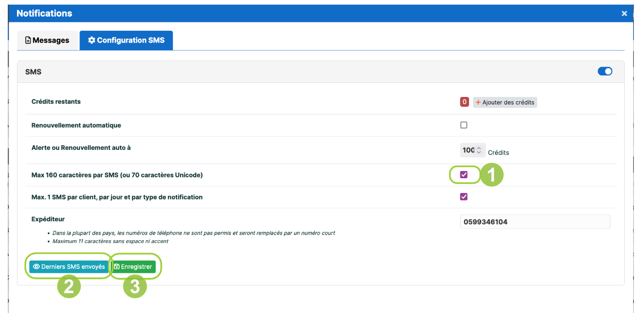The height and width of the screenshot is (313, 644).
Task: Click the red remaining credits badge
Action: (464, 102)
